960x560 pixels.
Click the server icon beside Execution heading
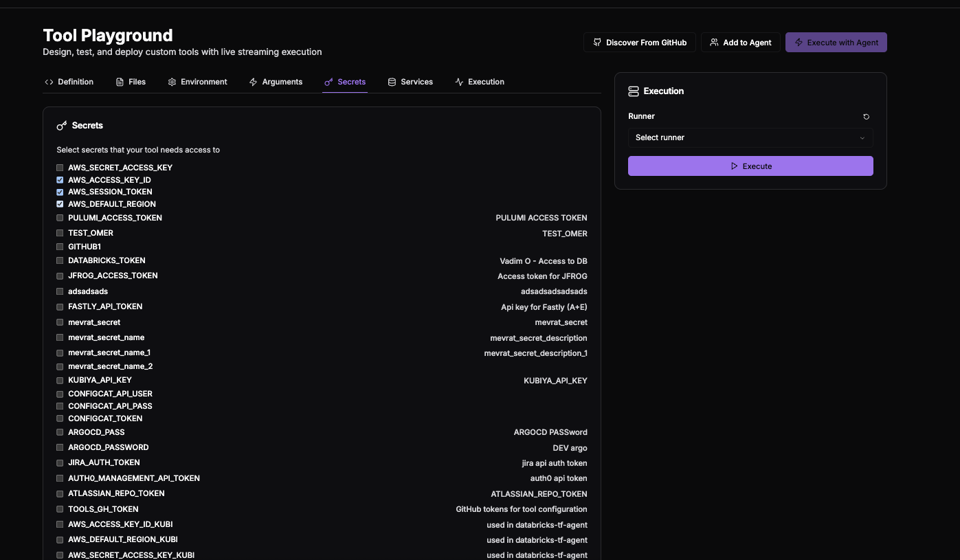[x=634, y=91]
